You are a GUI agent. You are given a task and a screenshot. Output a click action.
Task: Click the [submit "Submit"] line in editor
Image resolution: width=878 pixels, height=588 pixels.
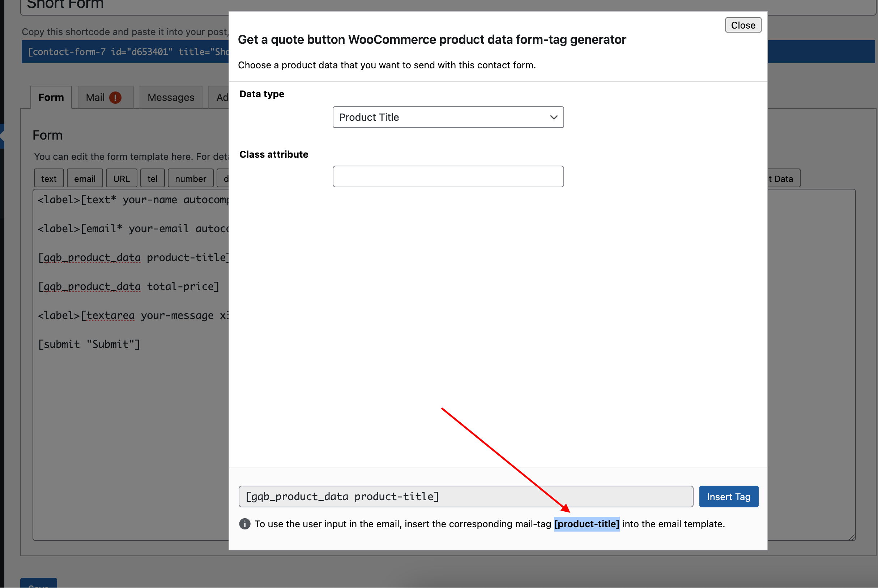[89, 344]
